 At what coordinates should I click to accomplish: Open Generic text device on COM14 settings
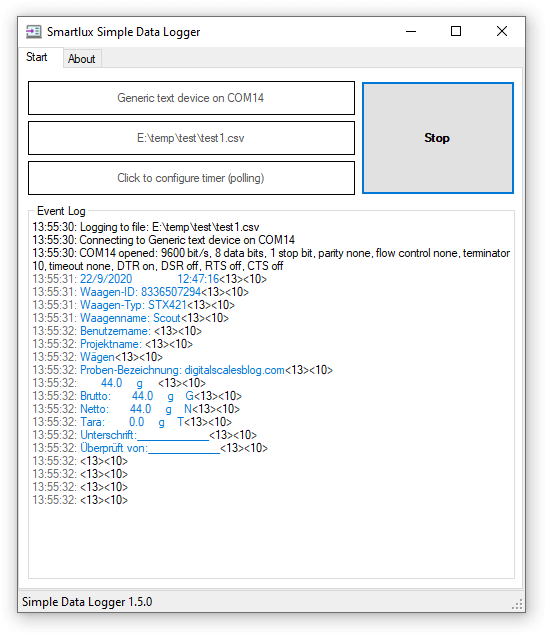[x=191, y=98]
